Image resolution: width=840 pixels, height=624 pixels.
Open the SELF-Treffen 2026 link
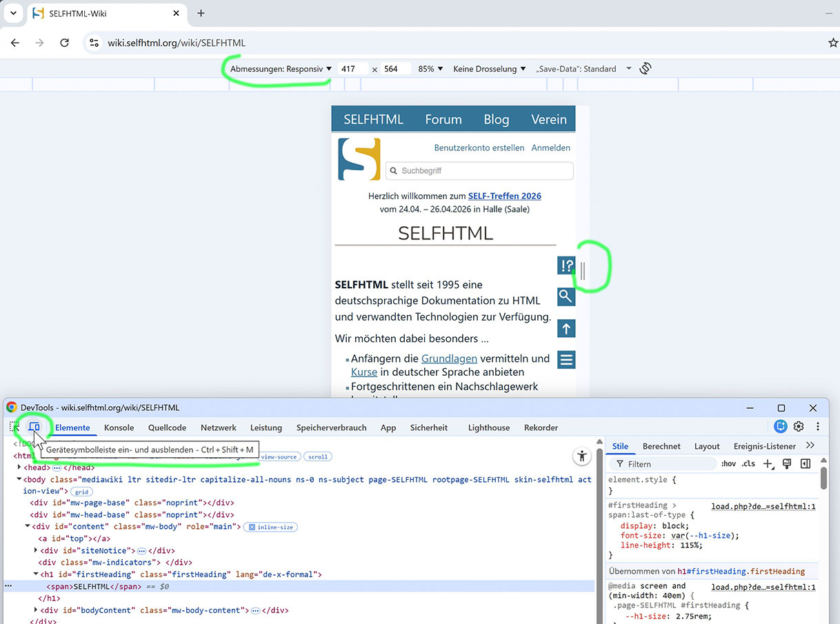[504, 195]
